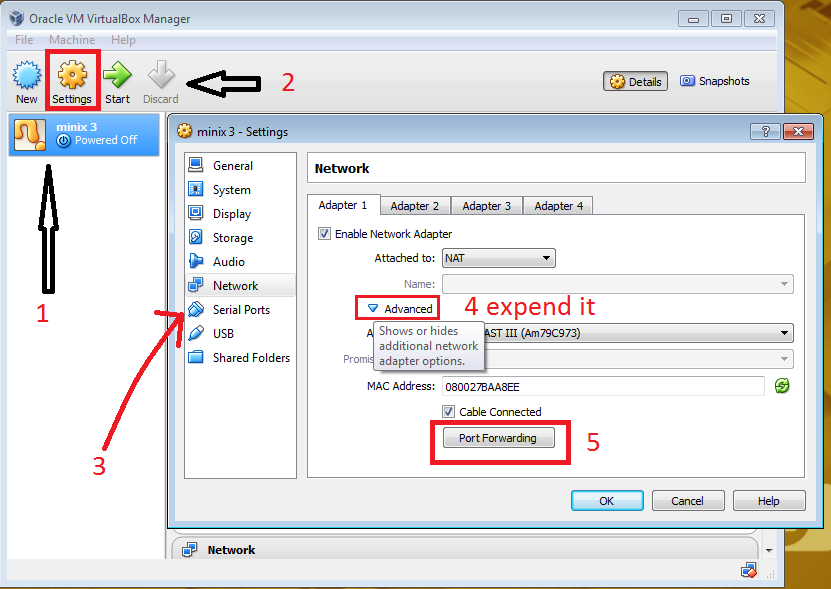Generate a new random MAC address
Screen dimensions: 831x589
(x=782, y=386)
